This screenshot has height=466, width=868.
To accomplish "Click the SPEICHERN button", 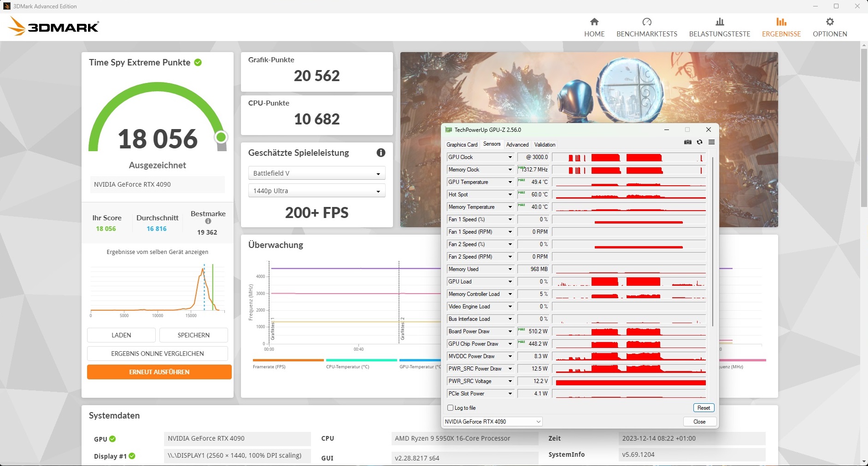I will [x=194, y=335].
